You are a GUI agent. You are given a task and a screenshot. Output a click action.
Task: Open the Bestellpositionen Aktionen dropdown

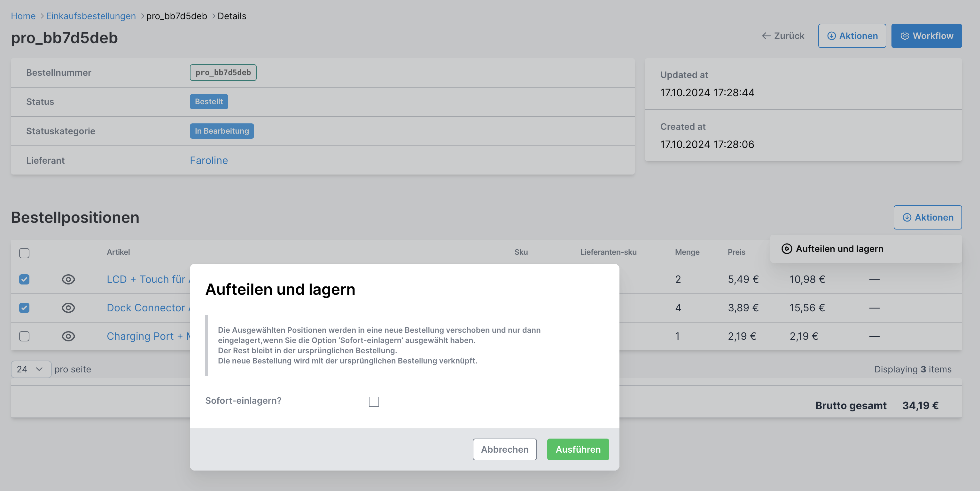click(928, 217)
